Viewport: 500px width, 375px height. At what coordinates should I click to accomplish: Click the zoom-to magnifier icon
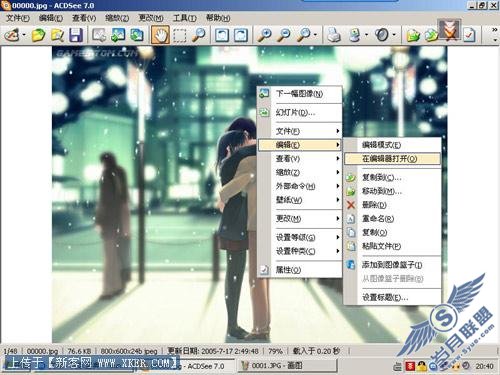point(304,35)
